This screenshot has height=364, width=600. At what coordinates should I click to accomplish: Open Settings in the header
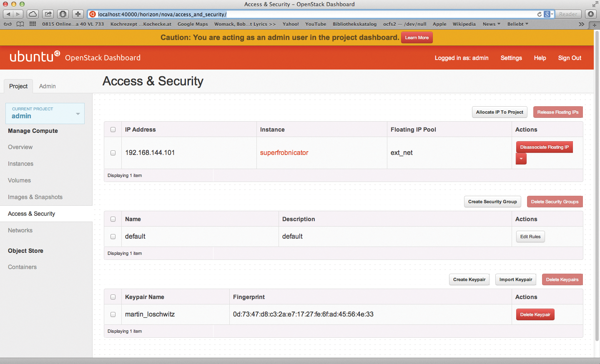(x=511, y=58)
